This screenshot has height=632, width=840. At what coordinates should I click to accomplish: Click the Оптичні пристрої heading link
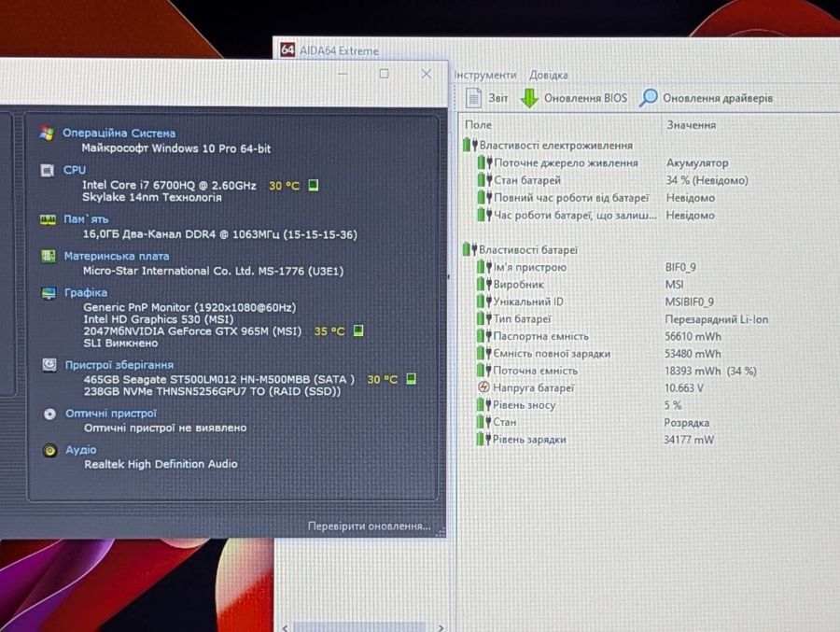click(111, 414)
